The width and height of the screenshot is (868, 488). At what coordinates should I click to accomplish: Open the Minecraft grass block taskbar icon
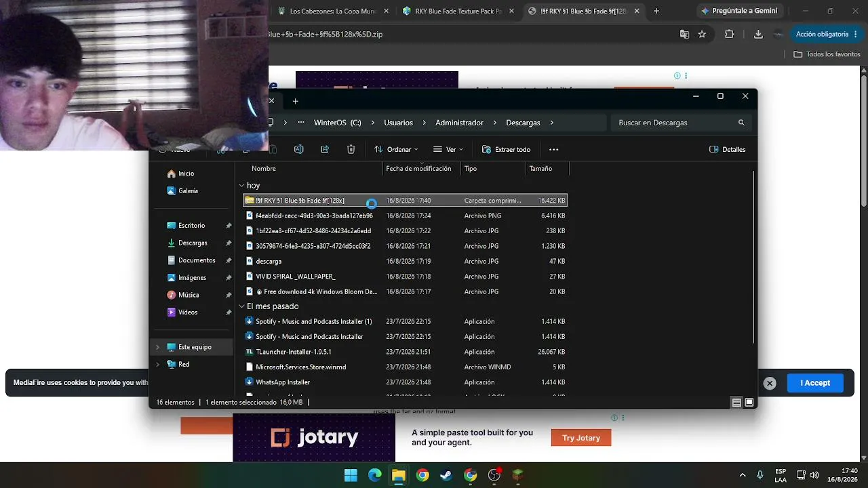[x=518, y=475]
